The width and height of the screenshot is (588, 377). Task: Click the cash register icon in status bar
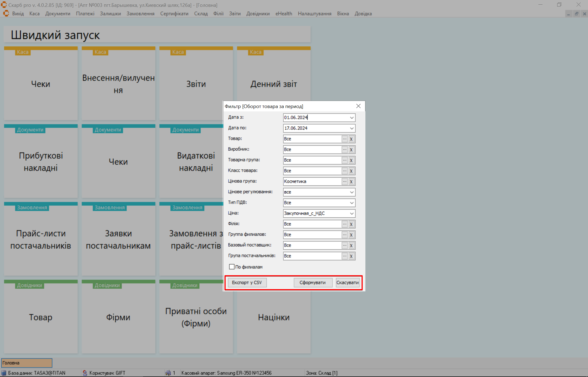click(168, 373)
